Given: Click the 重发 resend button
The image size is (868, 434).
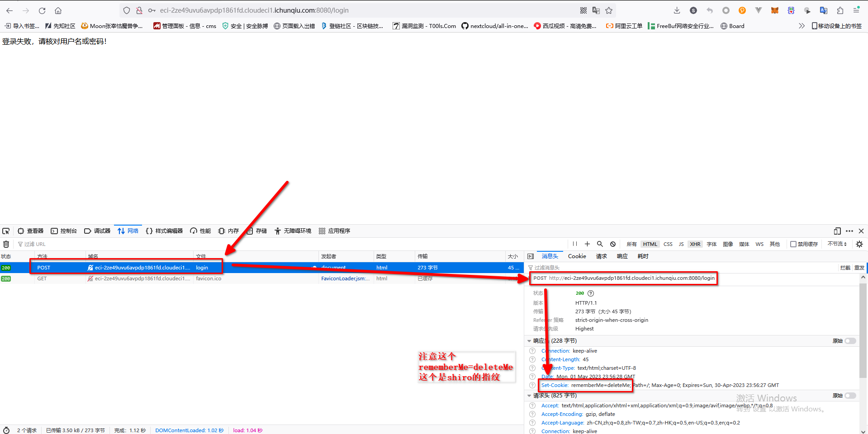Looking at the screenshot, I should pyautogui.click(x=859, y=268).
